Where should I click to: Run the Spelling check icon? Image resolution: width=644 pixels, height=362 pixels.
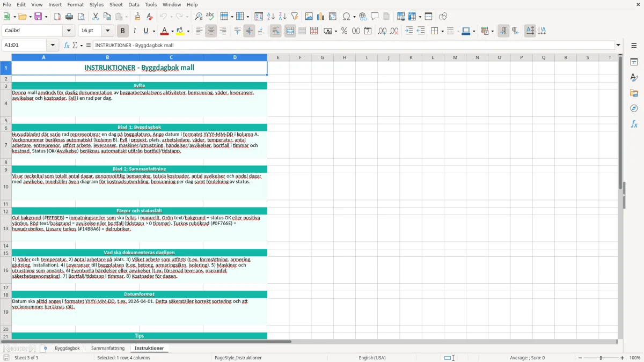click(210, 17)
